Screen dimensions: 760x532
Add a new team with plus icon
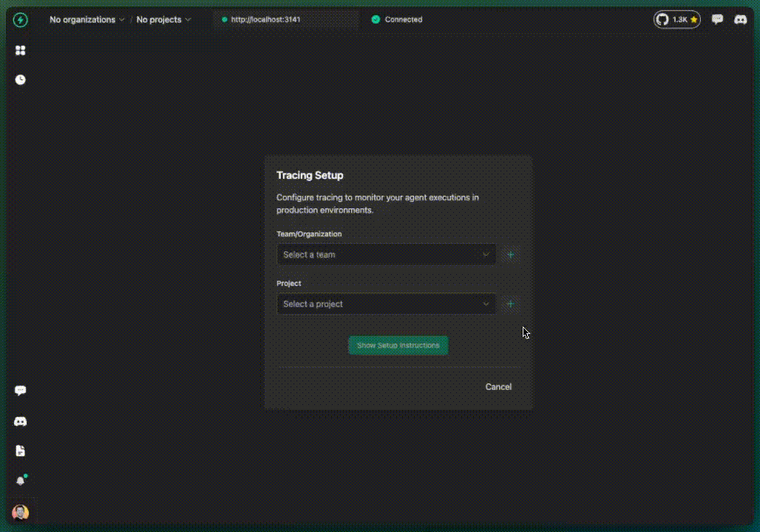510,254
